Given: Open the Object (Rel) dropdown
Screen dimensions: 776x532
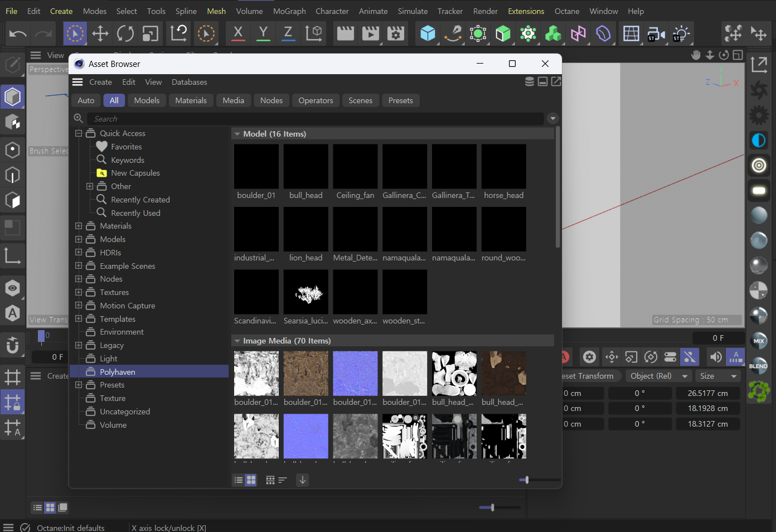Looking at the screenshot, I should (x=658, y=376).
